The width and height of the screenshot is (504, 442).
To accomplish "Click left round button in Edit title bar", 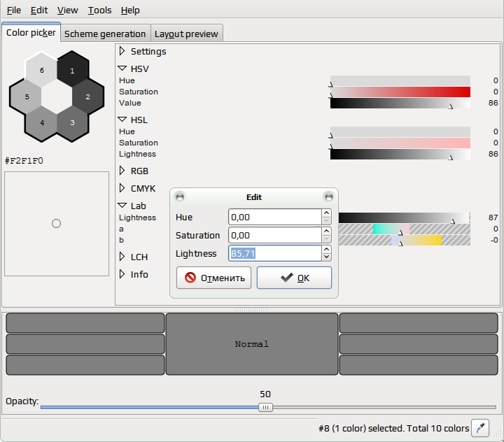I will tap(180, 197).
